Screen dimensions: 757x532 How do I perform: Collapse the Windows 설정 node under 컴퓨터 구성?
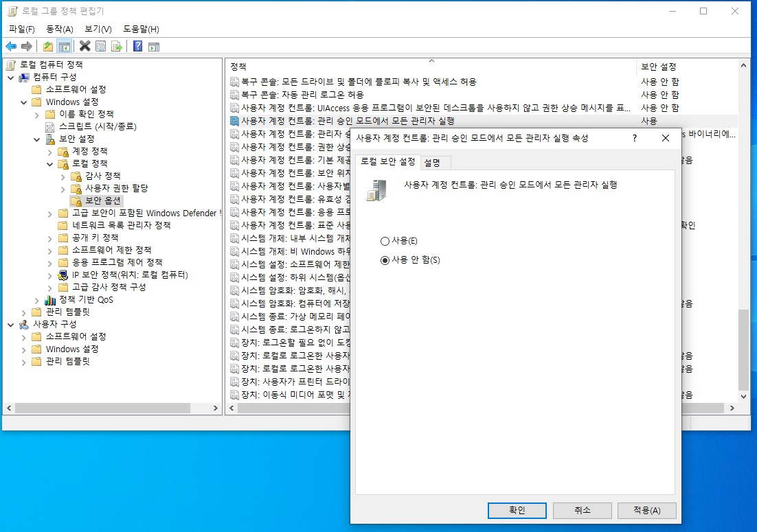pyautogui.click(x=23, y=102)
